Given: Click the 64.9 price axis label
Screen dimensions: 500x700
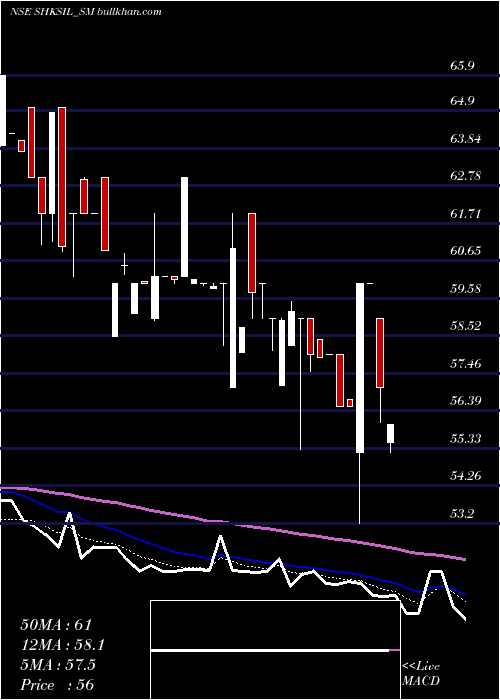Looking at the screenshot, I should 462,101.
